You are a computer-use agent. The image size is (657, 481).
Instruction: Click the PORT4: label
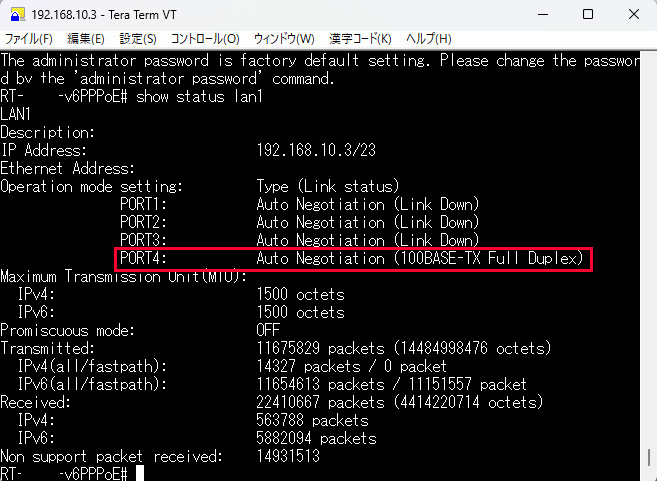143,259
